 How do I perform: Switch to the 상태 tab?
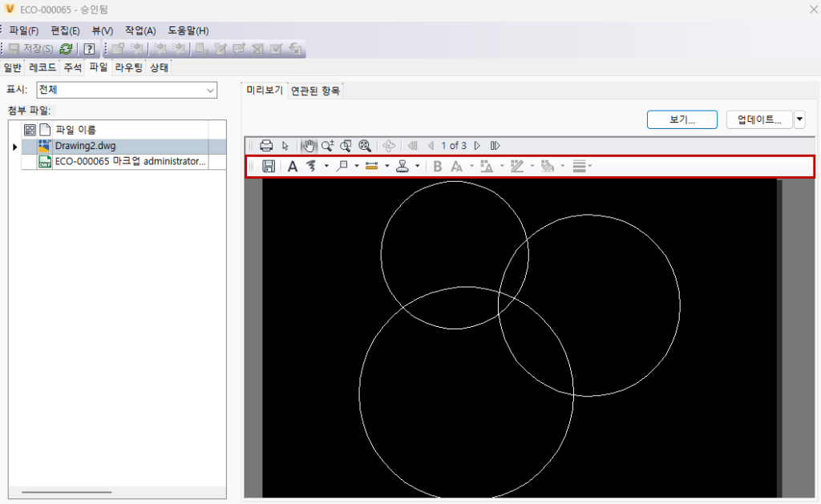[160, 67]
